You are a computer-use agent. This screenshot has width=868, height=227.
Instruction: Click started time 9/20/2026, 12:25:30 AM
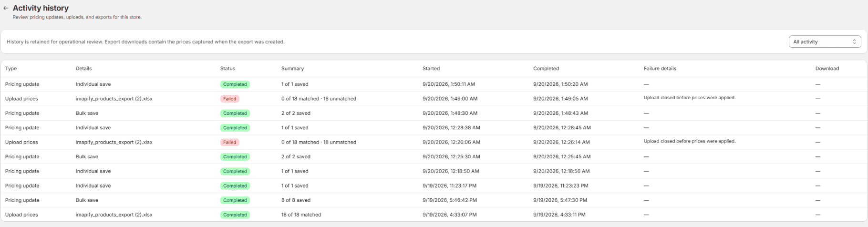click(451, 156)
